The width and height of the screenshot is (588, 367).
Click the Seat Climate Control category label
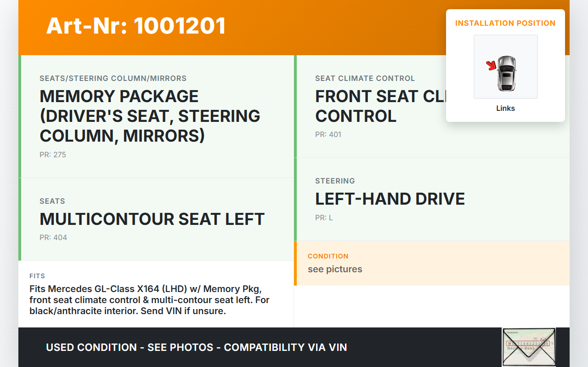click(x=365, y=79)
